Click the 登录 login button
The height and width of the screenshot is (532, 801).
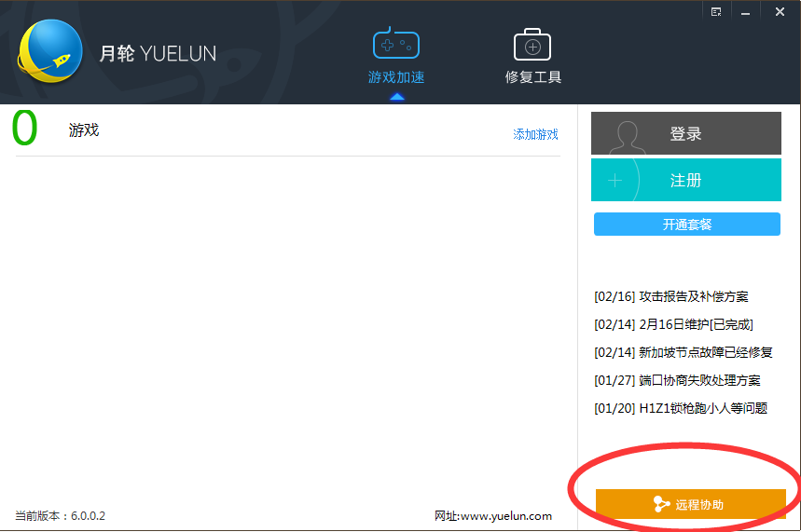[686, 133]
